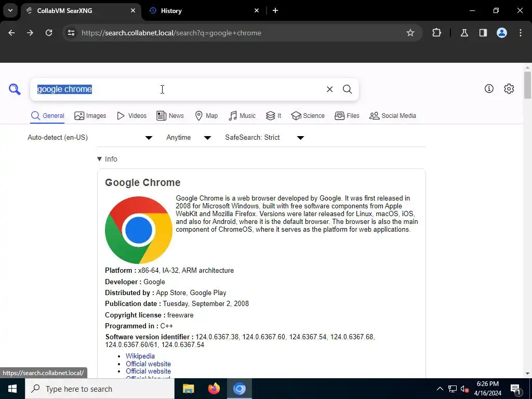Click the Google Chrome infobox heading
Image resolution: width=532 pixels, height=399 pixels.
142,182
